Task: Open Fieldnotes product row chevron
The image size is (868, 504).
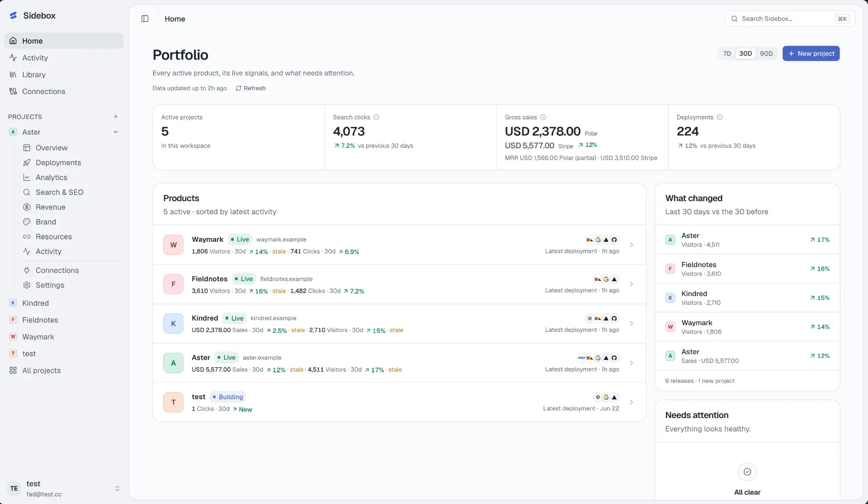Action: tap(632, 284)
